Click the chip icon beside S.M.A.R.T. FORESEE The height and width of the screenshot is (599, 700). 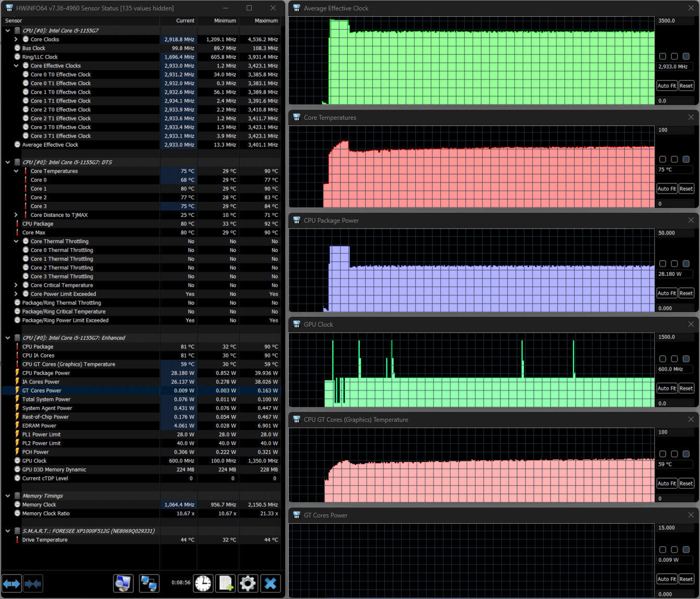pos(17,531)
